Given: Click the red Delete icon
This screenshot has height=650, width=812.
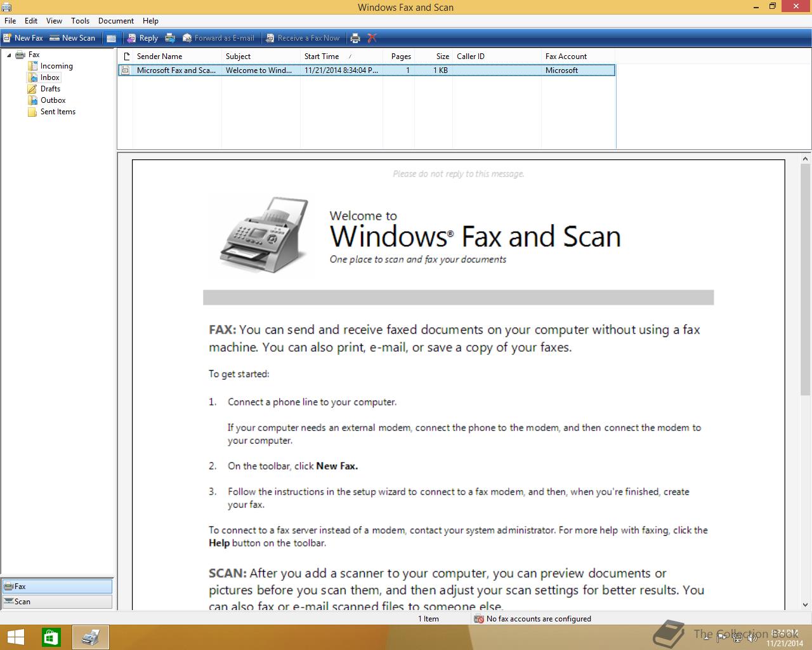Looking at the screenshot, I should pyautogui.click(x=372, y=38).
